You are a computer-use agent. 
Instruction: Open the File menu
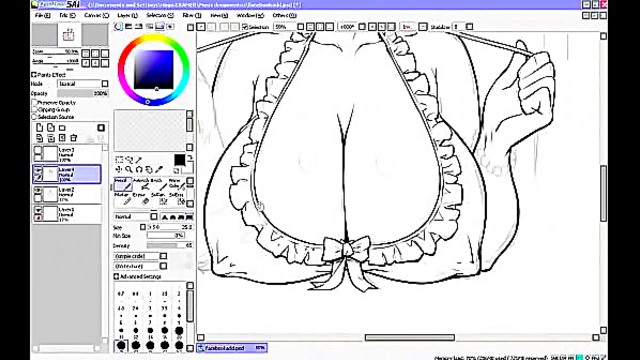(42, 15)
